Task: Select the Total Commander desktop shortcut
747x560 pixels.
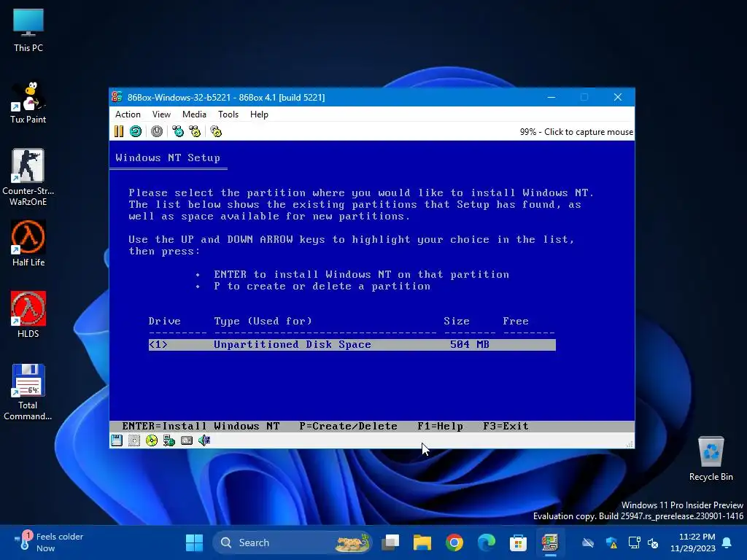Action: [x=28, y=392]
